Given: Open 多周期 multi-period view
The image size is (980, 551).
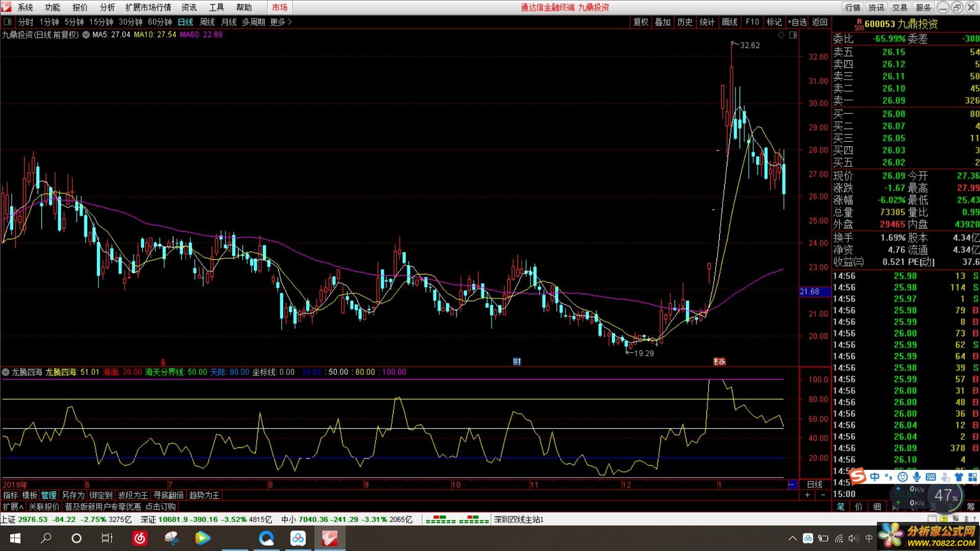Looking at the screenshot, I should click(253, 22).
